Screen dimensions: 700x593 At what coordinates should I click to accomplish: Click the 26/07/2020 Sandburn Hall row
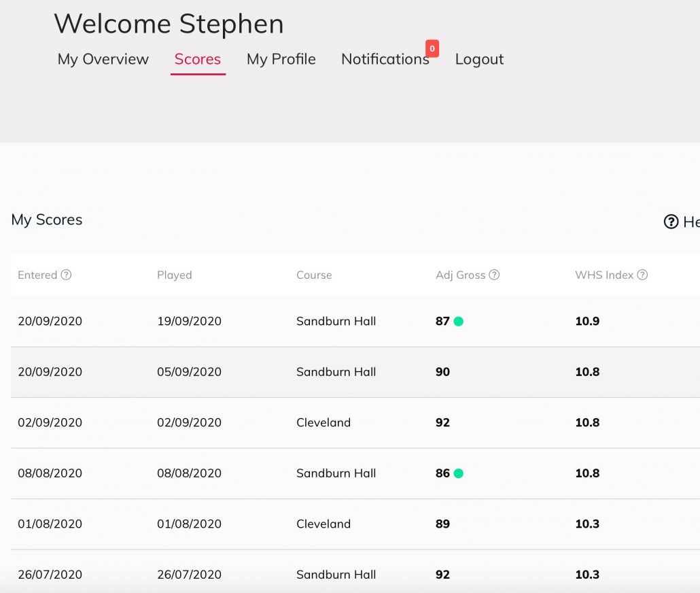pos(272,575)
